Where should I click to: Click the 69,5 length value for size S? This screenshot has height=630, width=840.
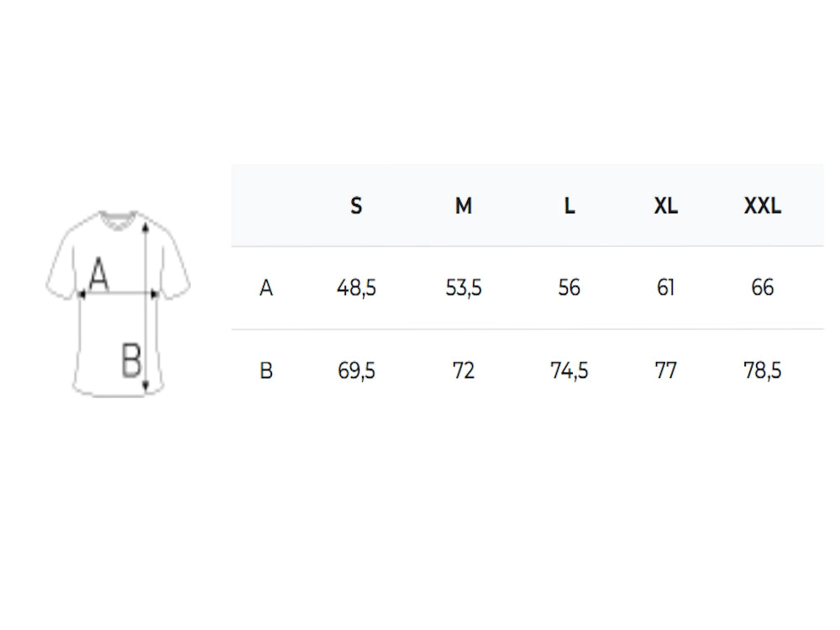[356, 370]
